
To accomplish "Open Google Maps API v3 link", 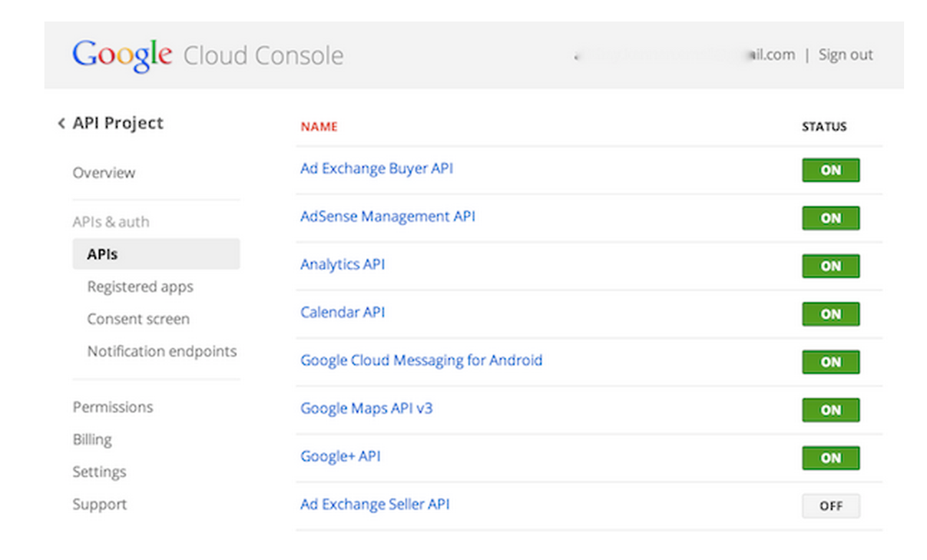I will tap(367, 409).
